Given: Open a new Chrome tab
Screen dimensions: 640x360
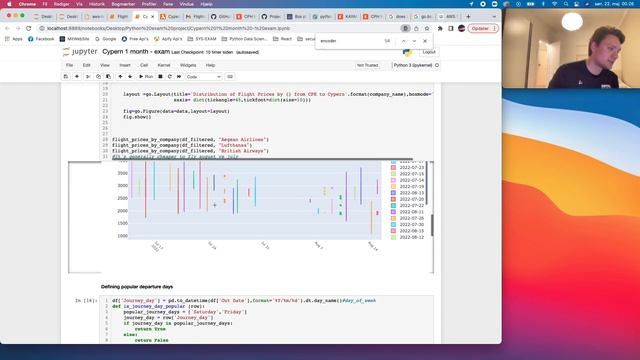Looking at the screenshot, I should point(468,17).
